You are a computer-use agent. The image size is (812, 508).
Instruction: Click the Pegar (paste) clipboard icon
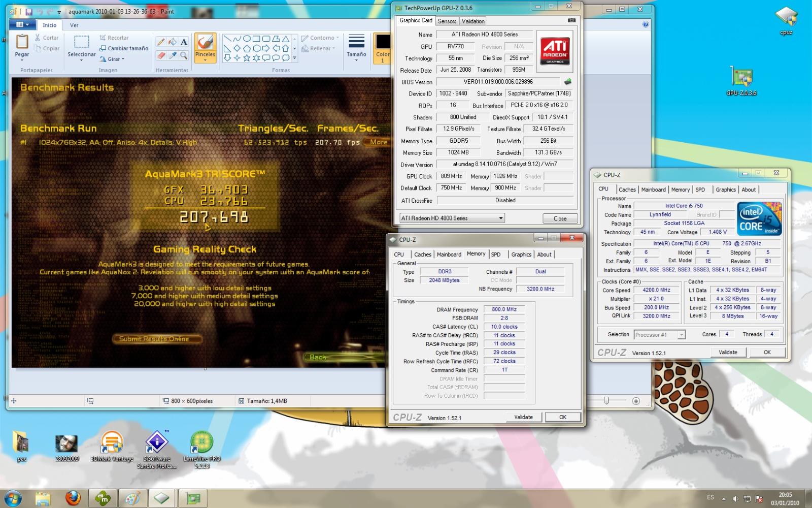pyautogui.click(x=22, y=42)
